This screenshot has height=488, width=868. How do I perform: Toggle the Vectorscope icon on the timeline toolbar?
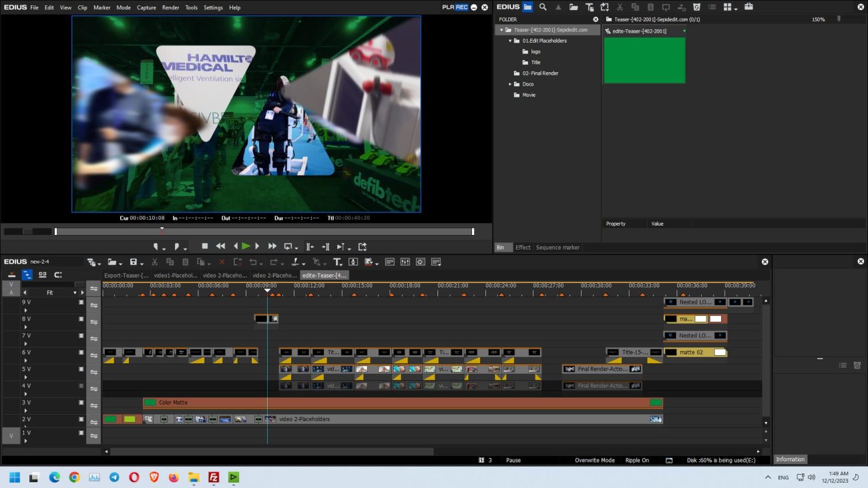pos(420,262)
